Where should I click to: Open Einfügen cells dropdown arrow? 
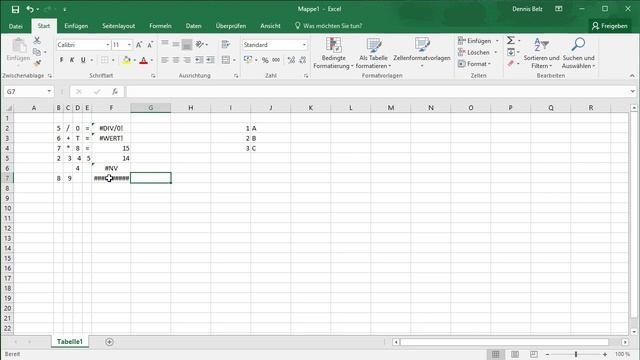click(497, 41)
